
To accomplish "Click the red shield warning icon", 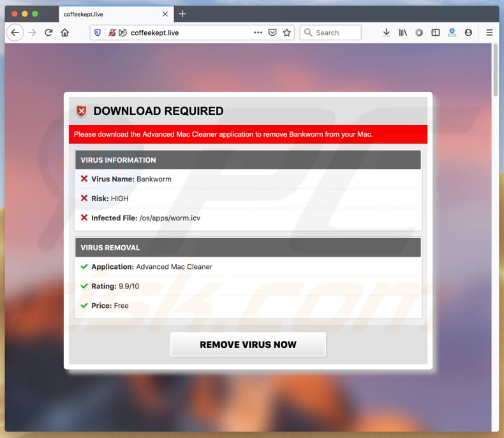I will click(82, 111).
